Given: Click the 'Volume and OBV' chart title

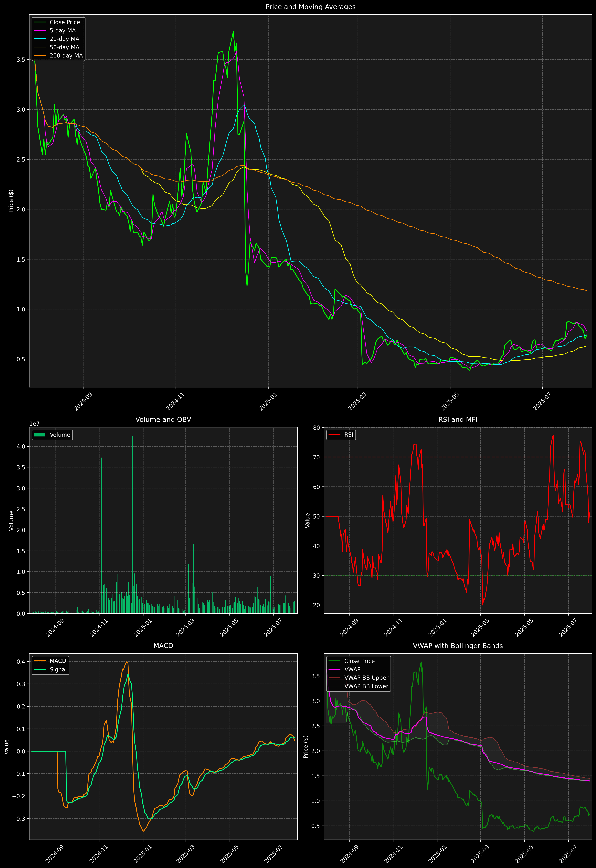Looking at the screenshot, I should (163, 419).
